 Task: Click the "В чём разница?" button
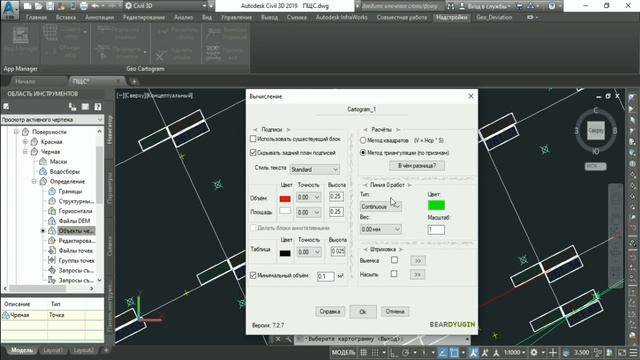(417, 166)
